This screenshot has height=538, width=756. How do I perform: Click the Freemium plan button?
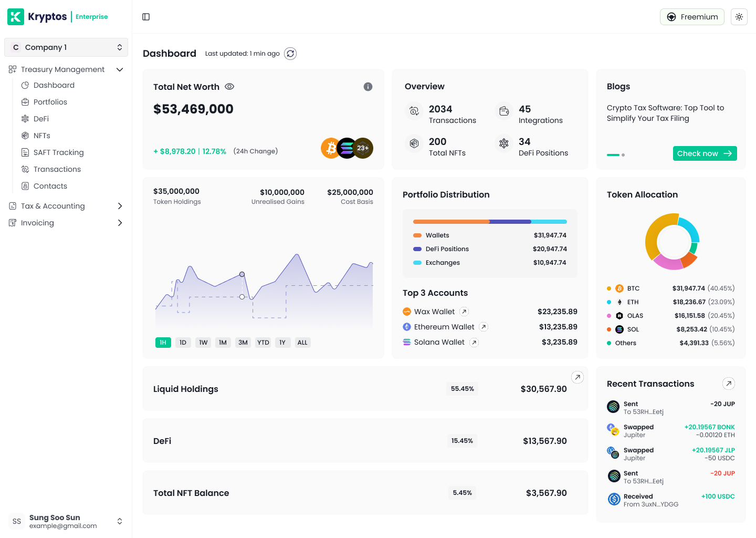tap(692, 17)
